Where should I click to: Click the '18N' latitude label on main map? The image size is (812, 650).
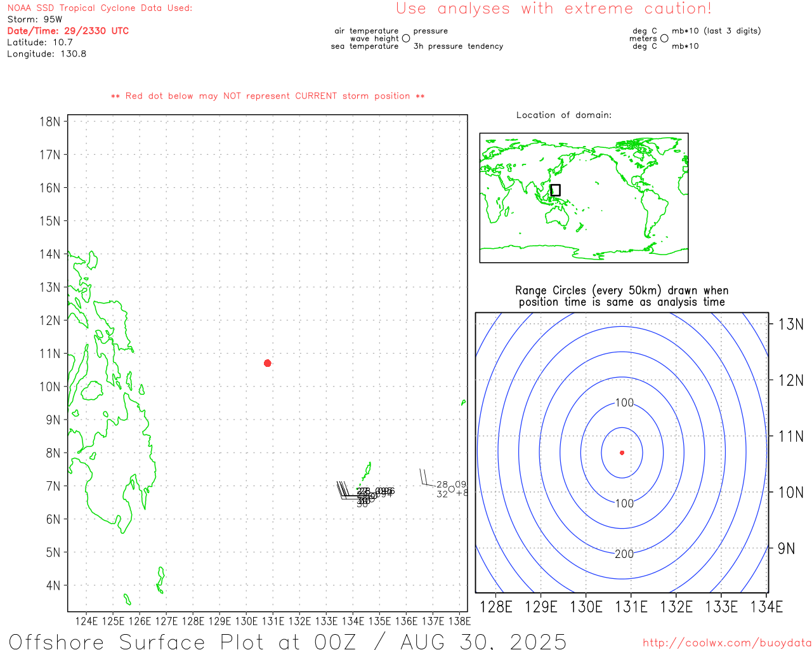click(50, 121)
